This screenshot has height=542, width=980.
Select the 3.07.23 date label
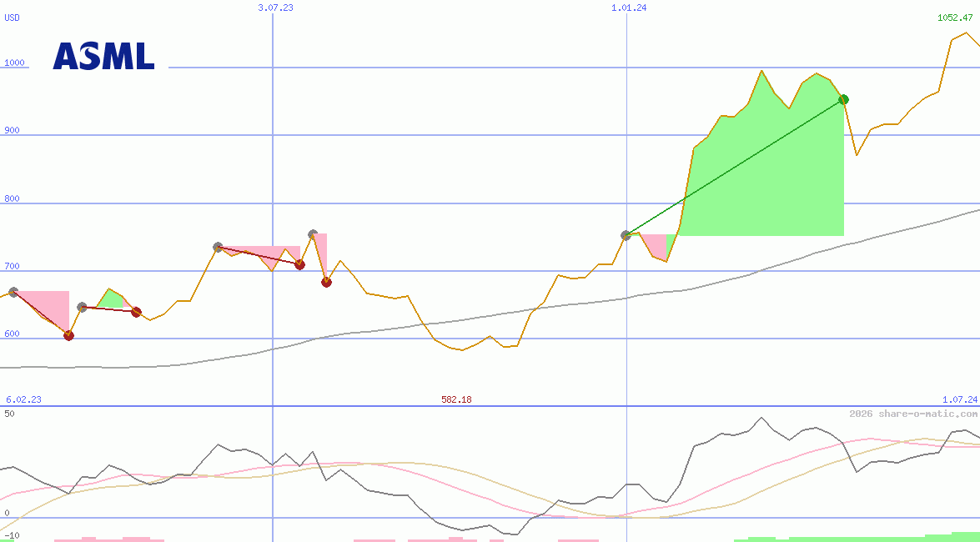[x=276, y=8]
